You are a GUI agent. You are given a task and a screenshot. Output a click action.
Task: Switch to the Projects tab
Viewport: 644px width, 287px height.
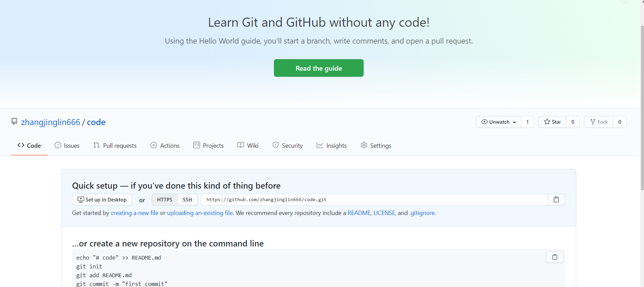(x=208, y=145)
